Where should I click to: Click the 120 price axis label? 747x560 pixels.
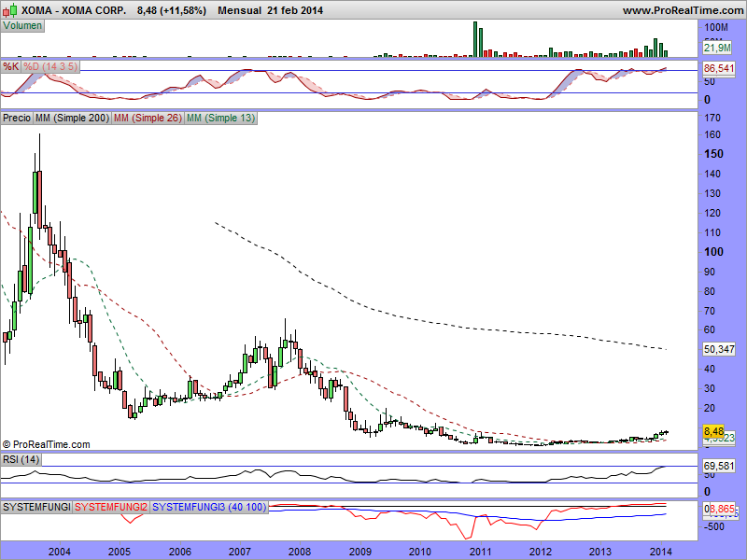(712, 213)
